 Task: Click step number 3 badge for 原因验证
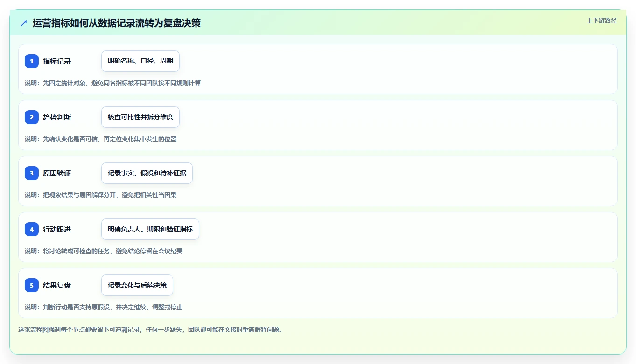coord(32,173)
